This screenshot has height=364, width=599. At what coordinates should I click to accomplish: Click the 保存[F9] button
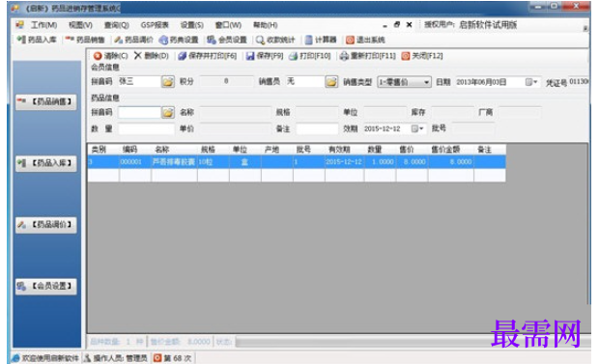265,56
